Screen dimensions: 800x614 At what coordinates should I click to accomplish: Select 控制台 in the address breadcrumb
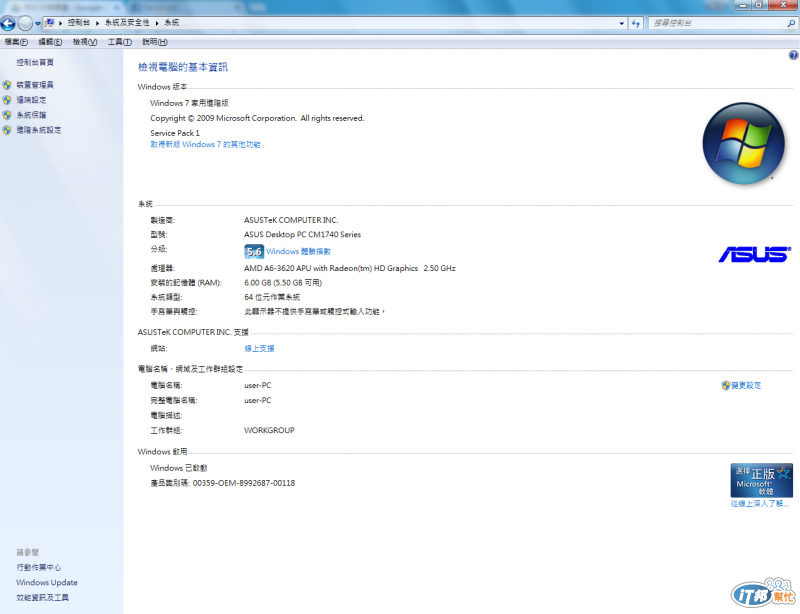tap(79, 22)
